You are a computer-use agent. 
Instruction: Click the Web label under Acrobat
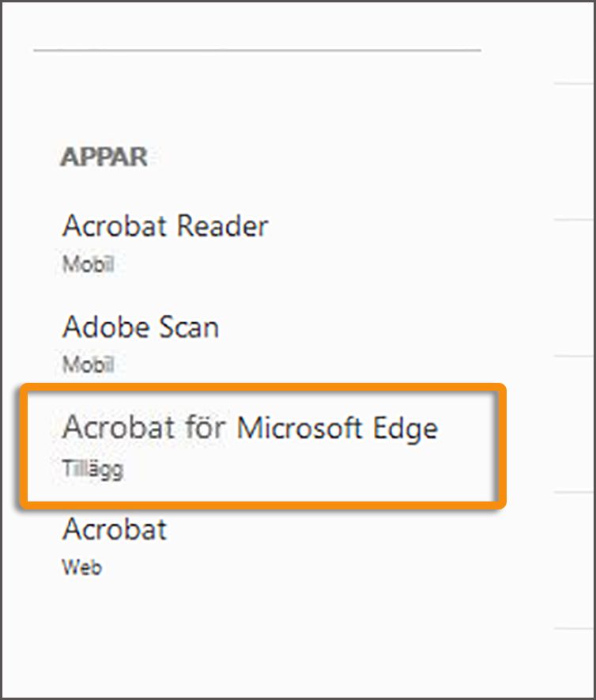[81, 566]
